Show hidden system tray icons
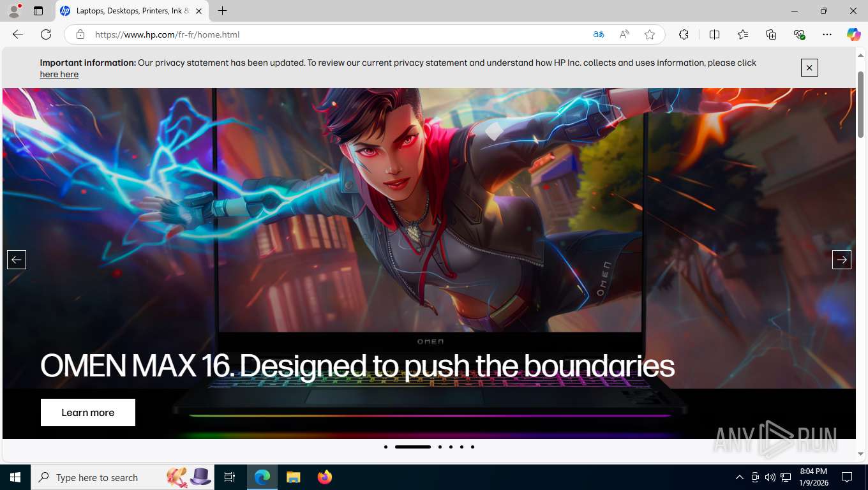Screen dimensions: 868x490 coord(740,477)
